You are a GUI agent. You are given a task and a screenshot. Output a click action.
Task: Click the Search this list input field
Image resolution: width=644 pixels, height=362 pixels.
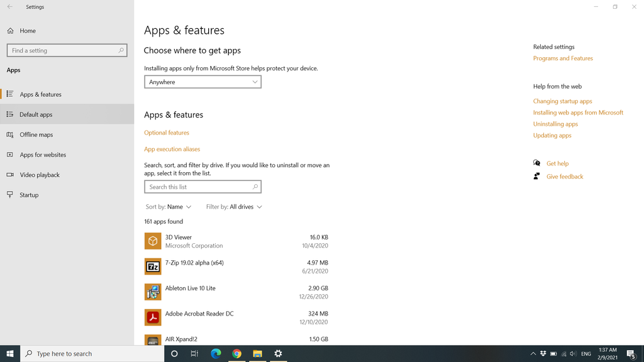pyautogui.click(x=203, y=187)
